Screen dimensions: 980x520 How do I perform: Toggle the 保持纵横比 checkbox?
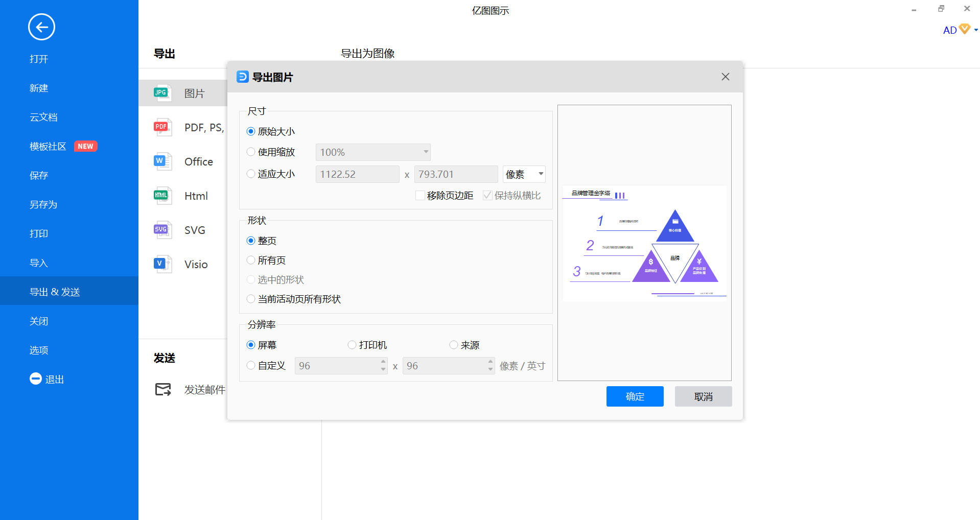click(x=487, y=195)
